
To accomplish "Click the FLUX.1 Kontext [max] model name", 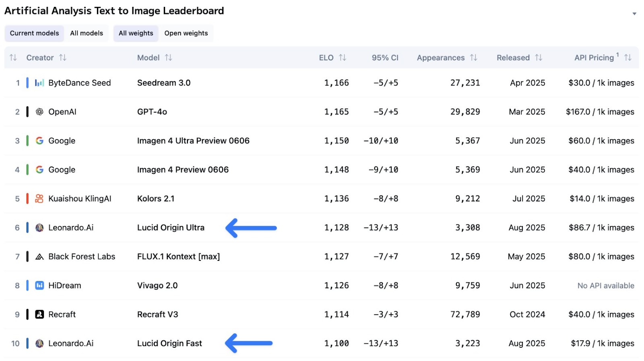I will coord(178,256).
